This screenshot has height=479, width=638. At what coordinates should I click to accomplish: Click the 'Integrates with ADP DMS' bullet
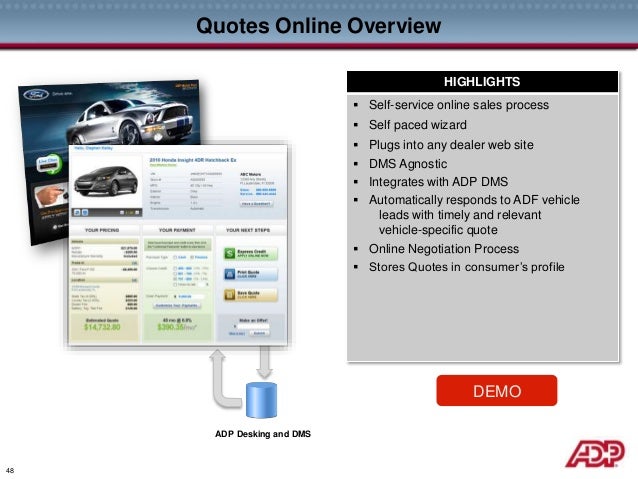click(x=438, y=182)
